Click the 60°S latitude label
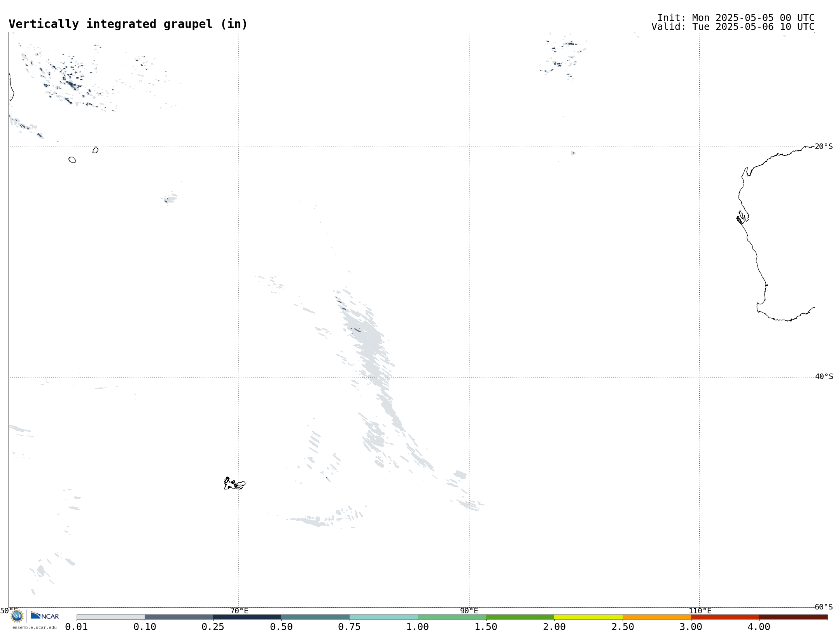 point(824,607)
